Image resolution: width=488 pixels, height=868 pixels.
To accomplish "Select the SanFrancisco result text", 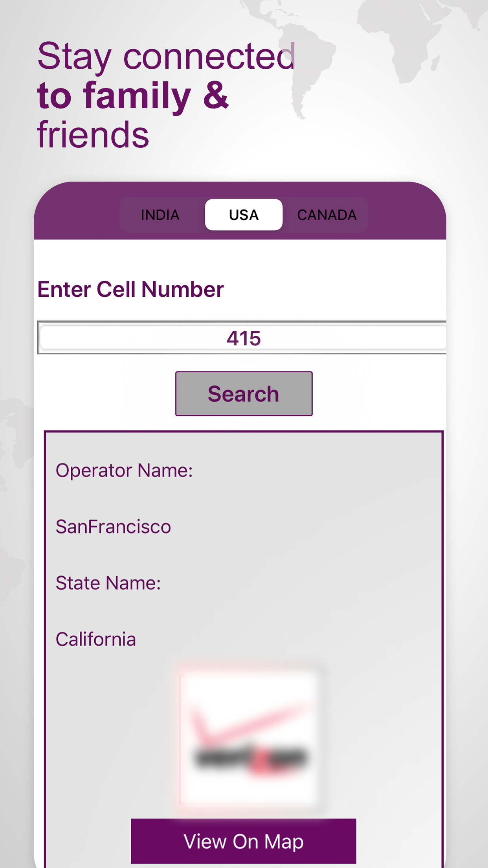I will (x=113, y=527).
